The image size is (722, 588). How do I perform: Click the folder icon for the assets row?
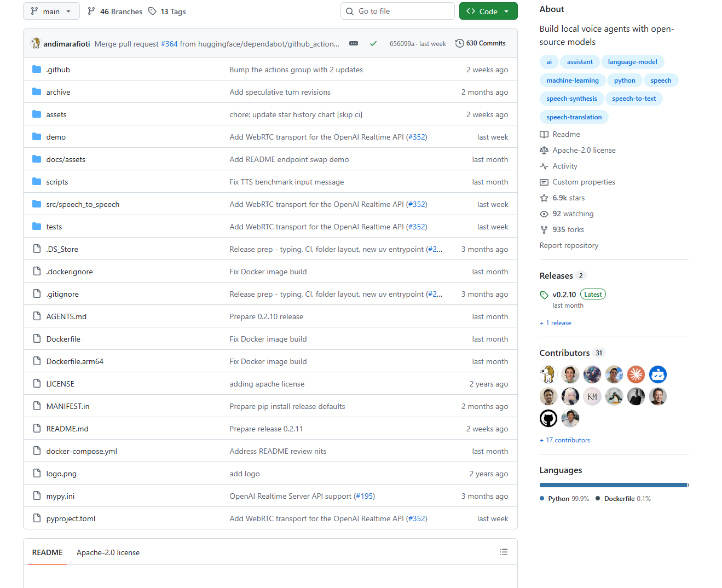coord(37,114)
